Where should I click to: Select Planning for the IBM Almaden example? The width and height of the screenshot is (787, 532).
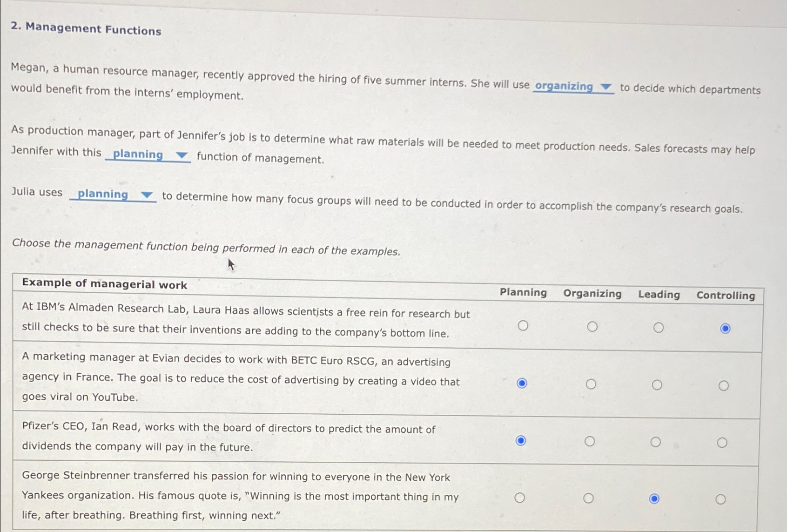tap(523, 325)
